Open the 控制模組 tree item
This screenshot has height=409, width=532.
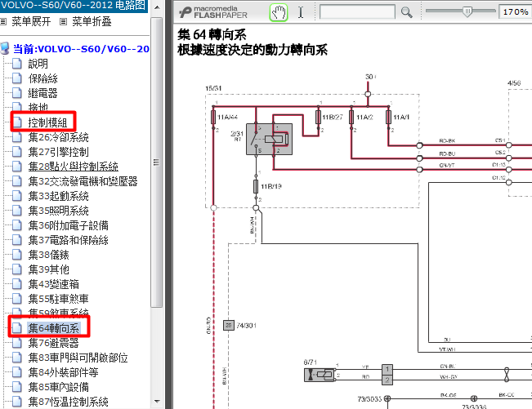click(47, 122)
